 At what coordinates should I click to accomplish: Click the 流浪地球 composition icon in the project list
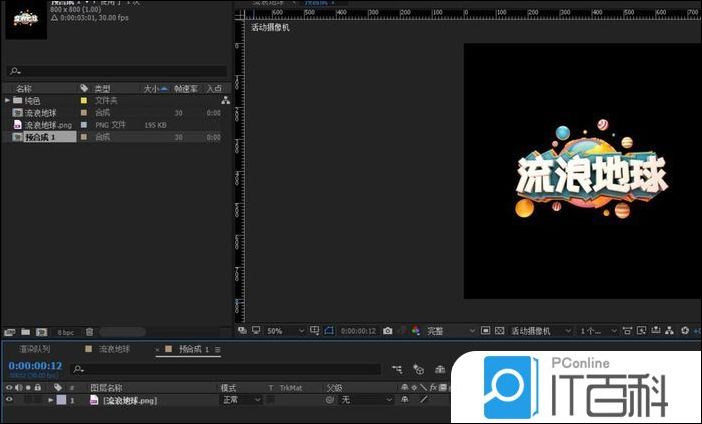point(18,113)
